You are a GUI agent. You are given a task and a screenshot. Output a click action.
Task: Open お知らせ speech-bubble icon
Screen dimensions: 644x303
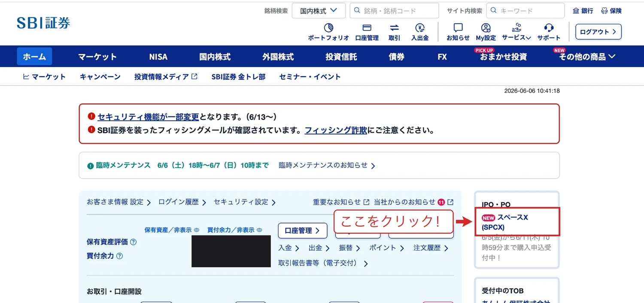(x=458, y=28)
